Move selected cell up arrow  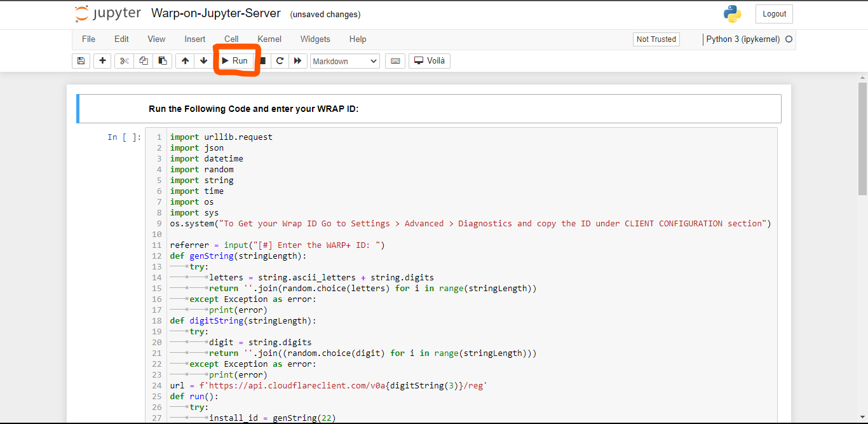click(185, 61)
